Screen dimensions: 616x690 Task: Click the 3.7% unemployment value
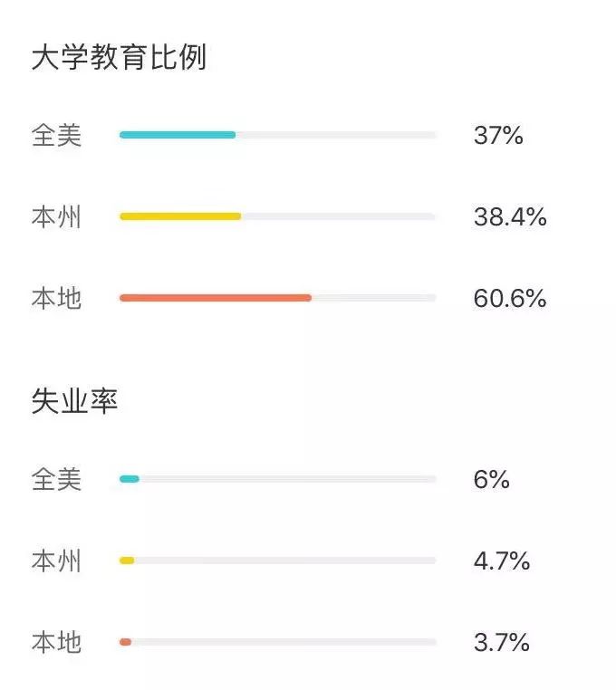point(502,643)
